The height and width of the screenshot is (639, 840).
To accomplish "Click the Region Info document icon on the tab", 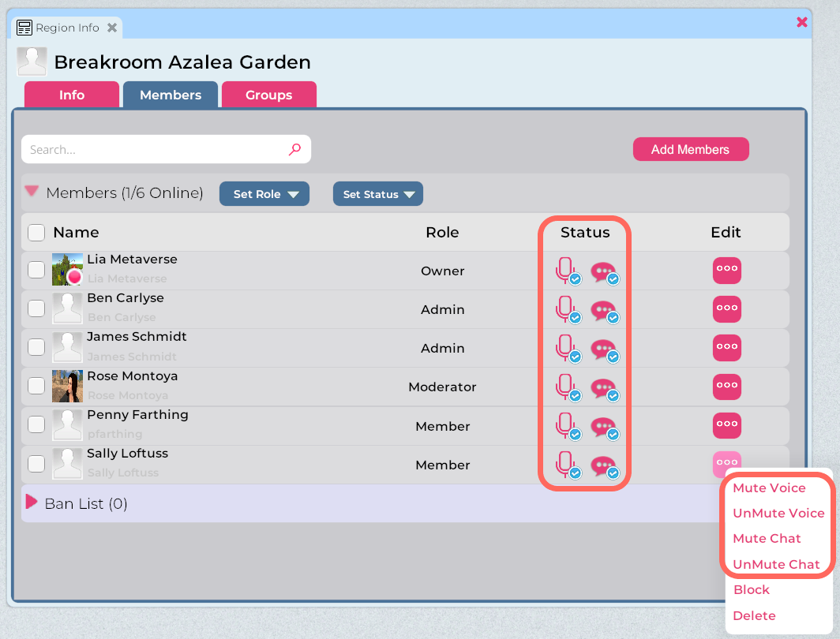I will [x=23, y=26].
